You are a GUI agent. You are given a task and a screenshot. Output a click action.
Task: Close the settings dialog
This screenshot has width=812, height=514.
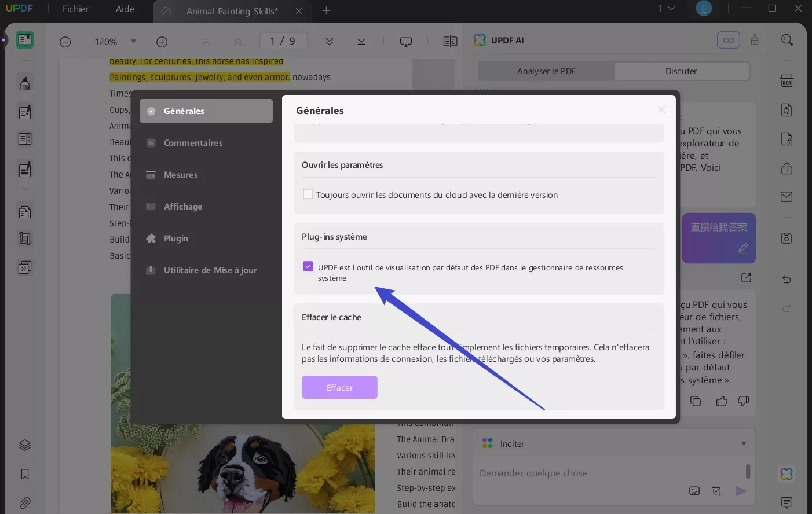coord(661,109)
